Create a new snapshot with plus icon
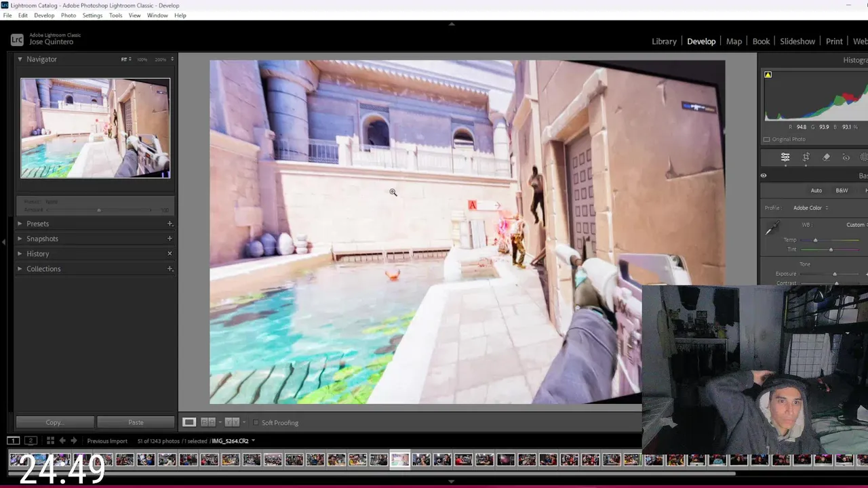868x488 pixels. [x=170, y=239]
